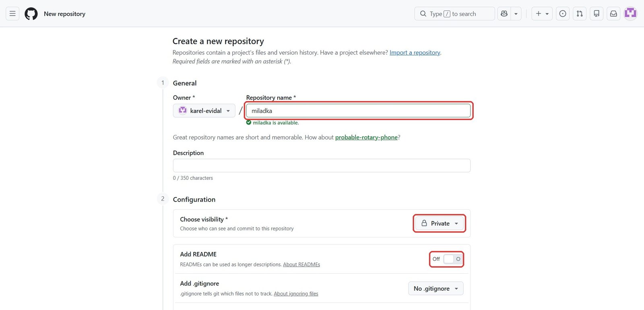Open the Pull requests icon

[x=580, y=14]
